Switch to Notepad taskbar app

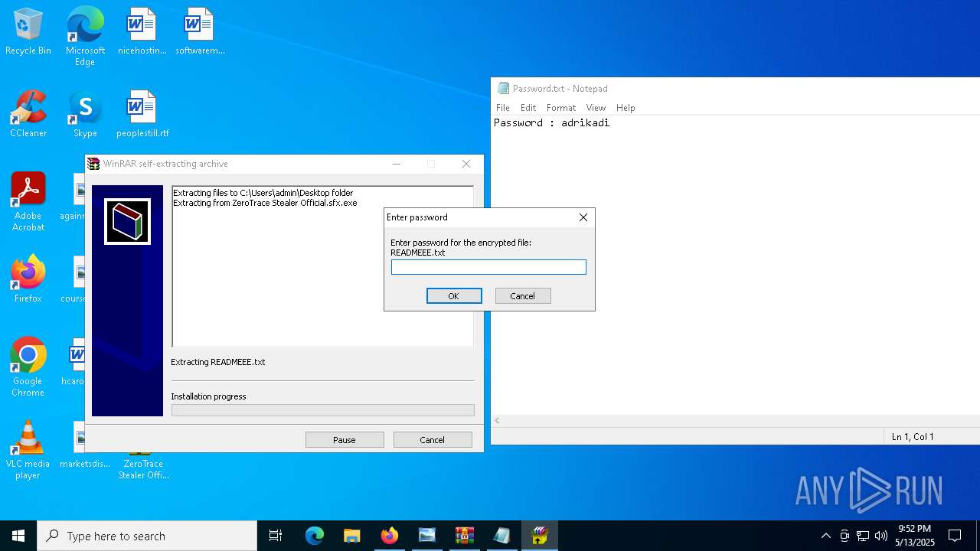pos(501,536)
